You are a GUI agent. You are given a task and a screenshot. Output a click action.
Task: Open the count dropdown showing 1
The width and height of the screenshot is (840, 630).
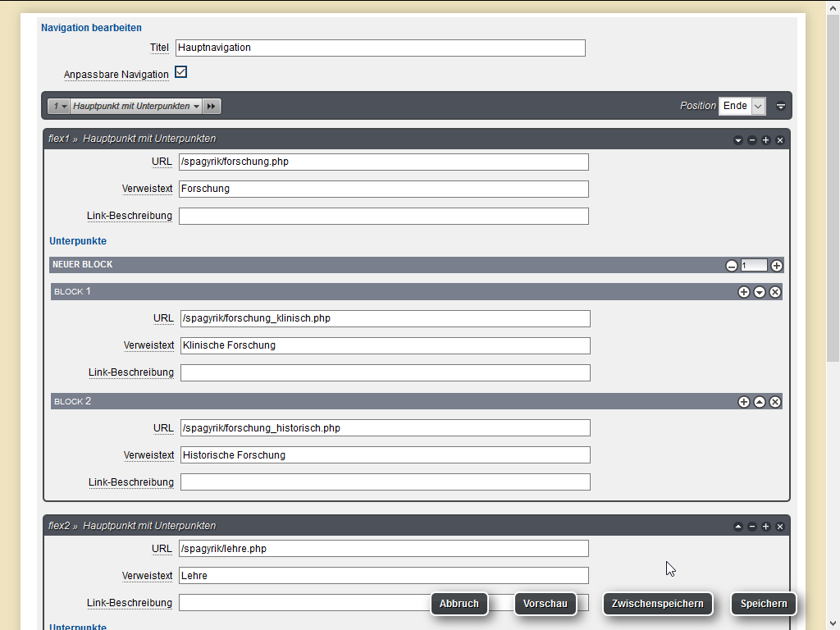click(x=59, y=107)
